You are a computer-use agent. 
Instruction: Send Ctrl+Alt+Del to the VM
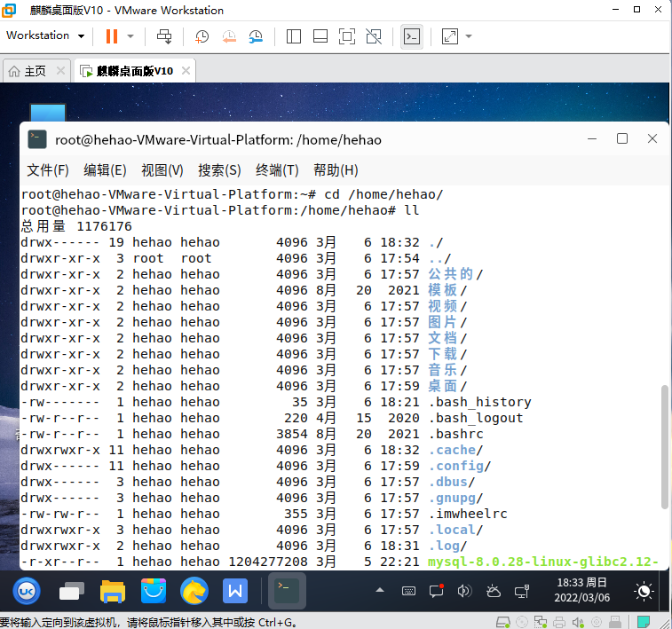164,36
